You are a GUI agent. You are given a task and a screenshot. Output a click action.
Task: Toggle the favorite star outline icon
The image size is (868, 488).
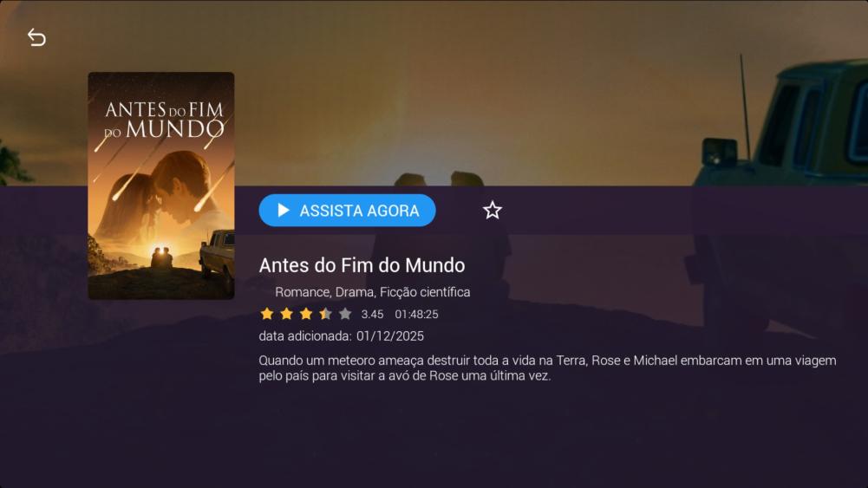493,211
